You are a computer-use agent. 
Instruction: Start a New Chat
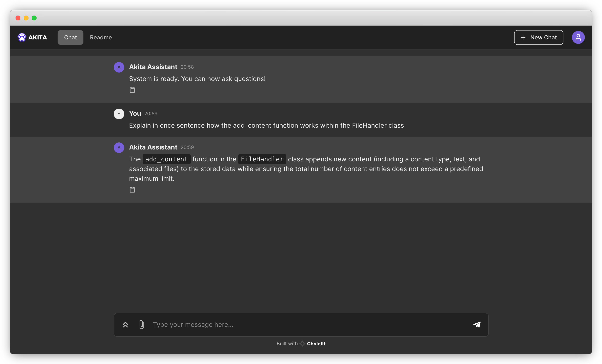pyautogui.click(x=539, y=37)
